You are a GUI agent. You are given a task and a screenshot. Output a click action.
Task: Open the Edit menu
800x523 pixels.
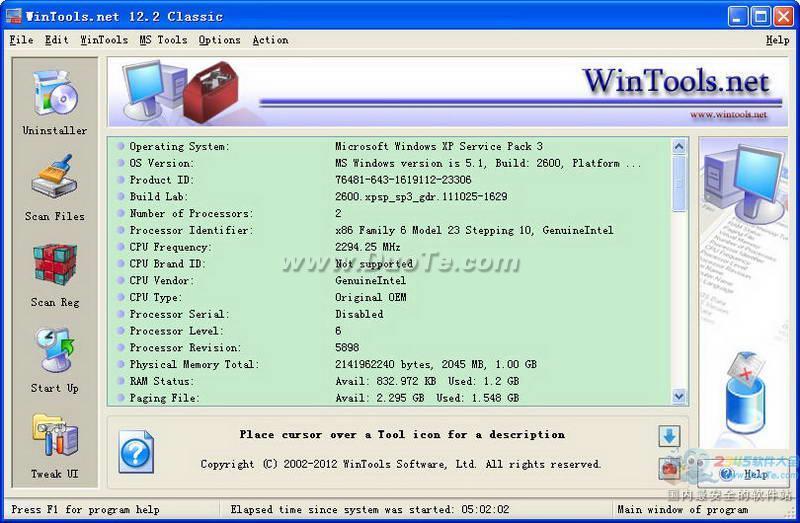click(x=56, y=40)
